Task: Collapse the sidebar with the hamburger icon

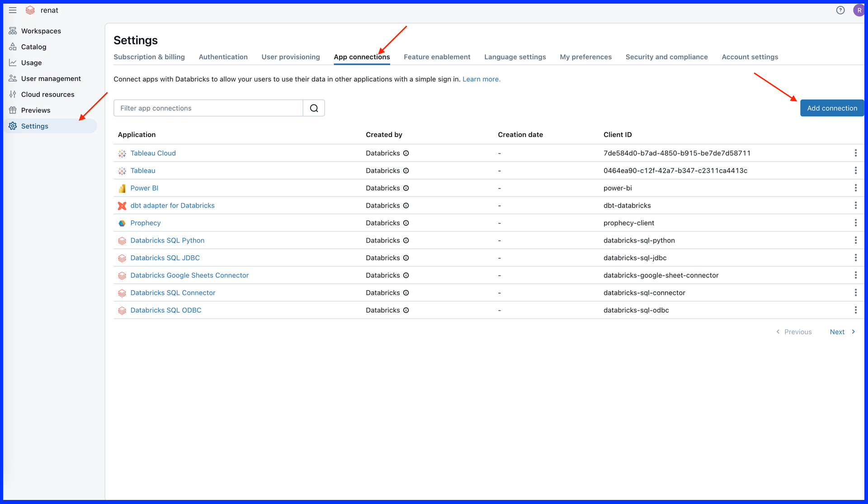Action: pos(12,10)
